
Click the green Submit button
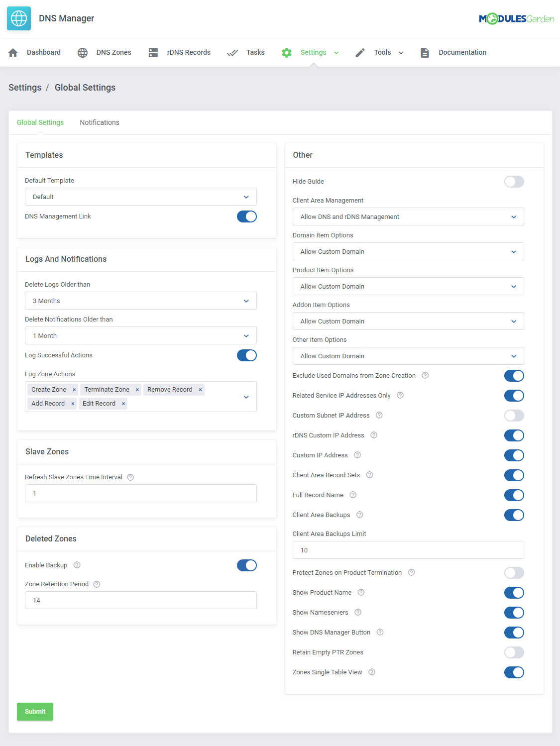[x=35, y=712]
